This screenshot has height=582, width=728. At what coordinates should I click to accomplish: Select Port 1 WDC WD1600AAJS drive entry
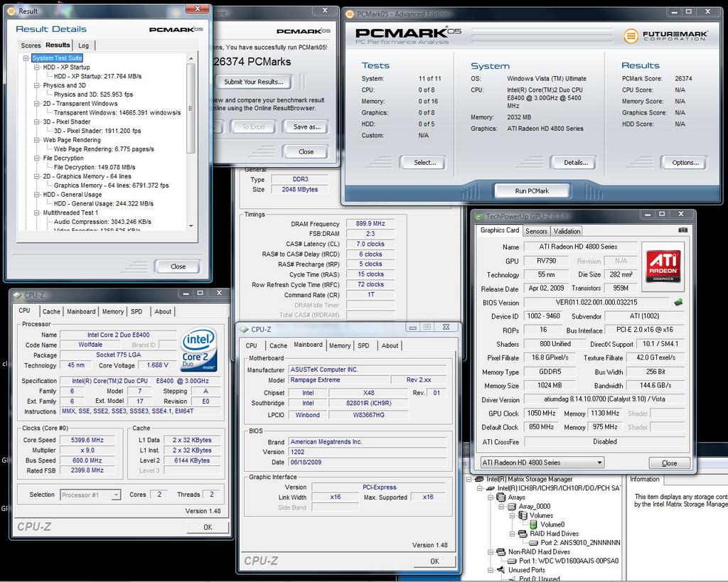click(x=567, y=561)
